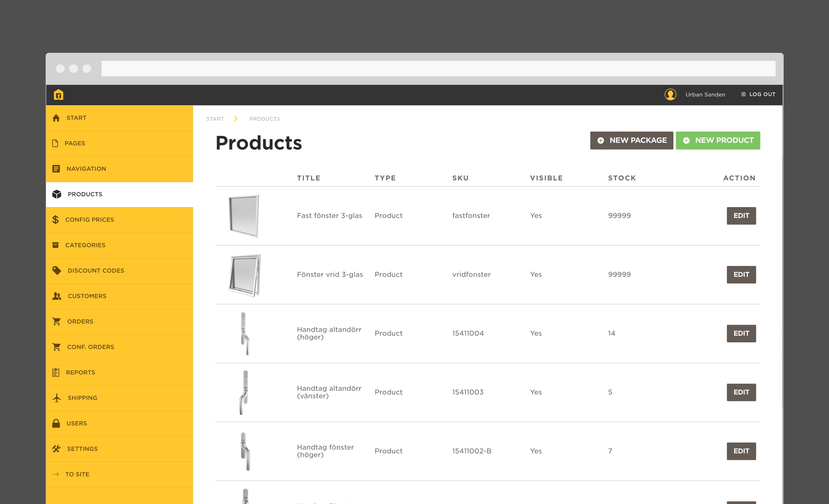Open the Pages section

click(120, 143)
